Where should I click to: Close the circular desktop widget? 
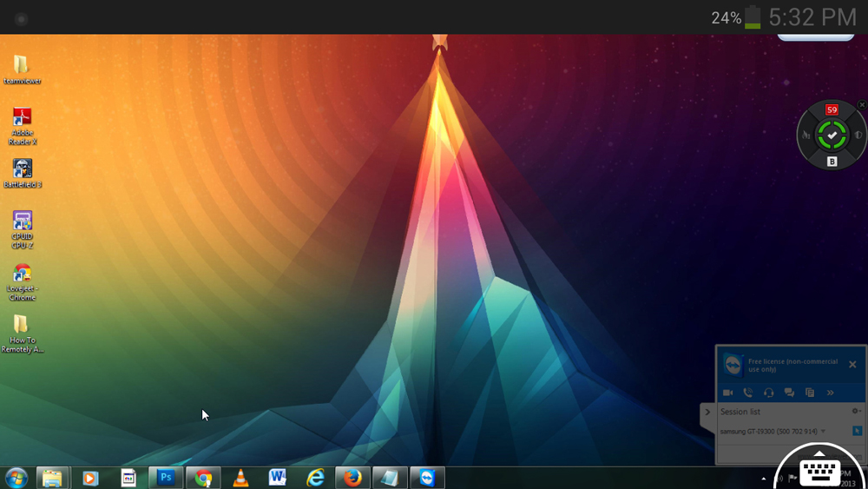pyautogui.click(x=862, y=105)
